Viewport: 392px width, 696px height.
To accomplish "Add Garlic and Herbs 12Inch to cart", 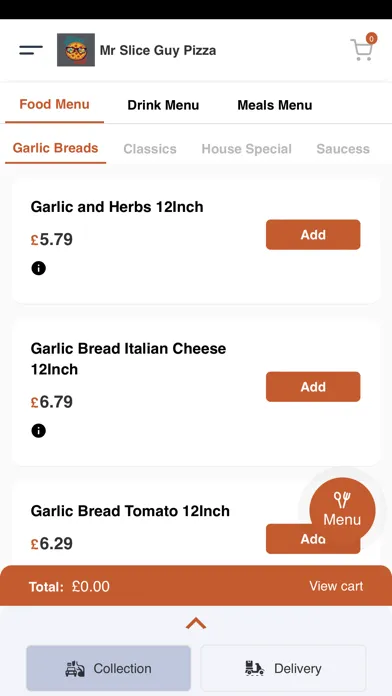I will (313, 234).
